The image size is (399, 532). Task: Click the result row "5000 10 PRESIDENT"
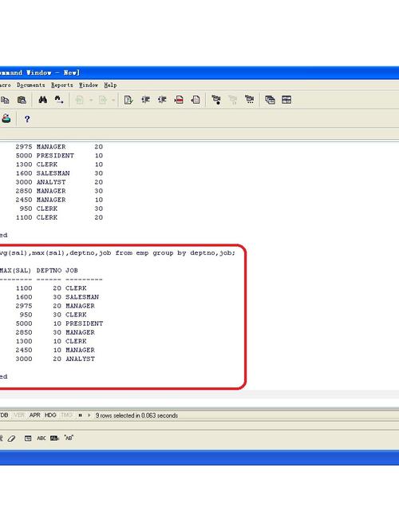59,324
